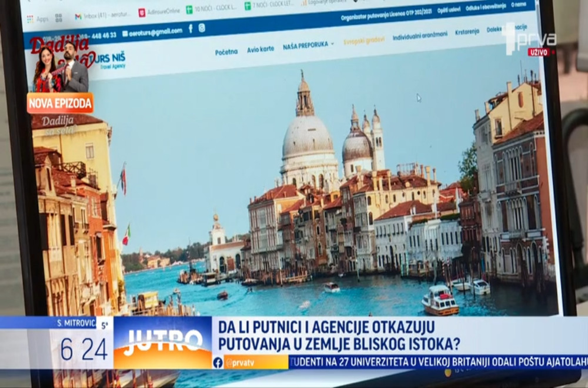Image resolution: width=588 pixels, height=388 pixels.
Task: Open the Avio karte section
Action: [x=260, y=51]
